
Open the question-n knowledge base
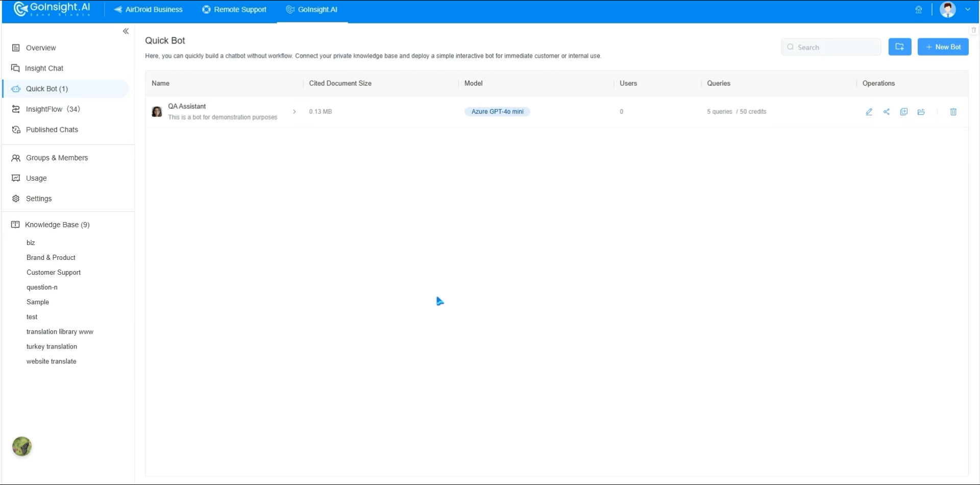(x=42, y=287)
